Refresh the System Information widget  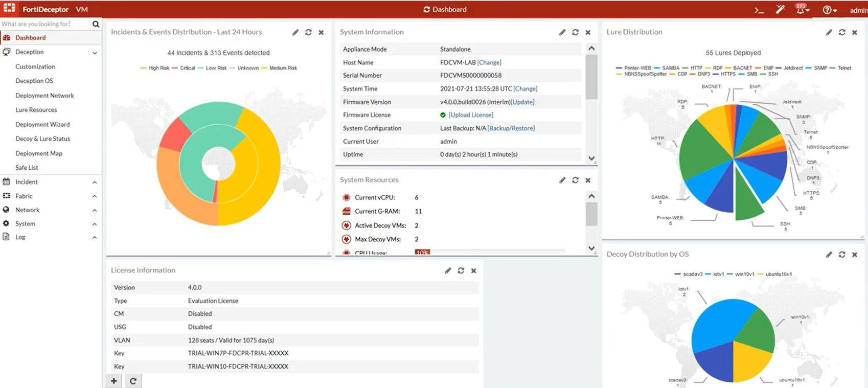tap(575, 32)
